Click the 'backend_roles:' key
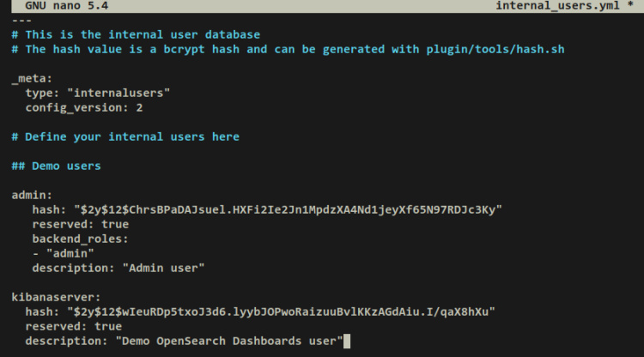The width and height of the screenshot is (644, 357). tap(81, 239)
